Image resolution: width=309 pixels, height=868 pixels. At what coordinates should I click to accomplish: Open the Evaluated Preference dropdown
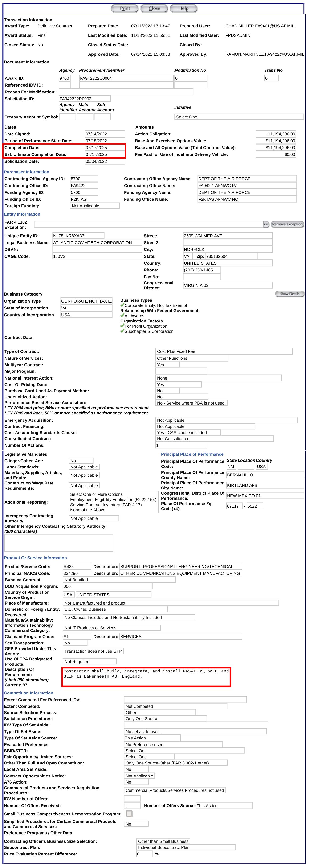[x=173, y=745]
